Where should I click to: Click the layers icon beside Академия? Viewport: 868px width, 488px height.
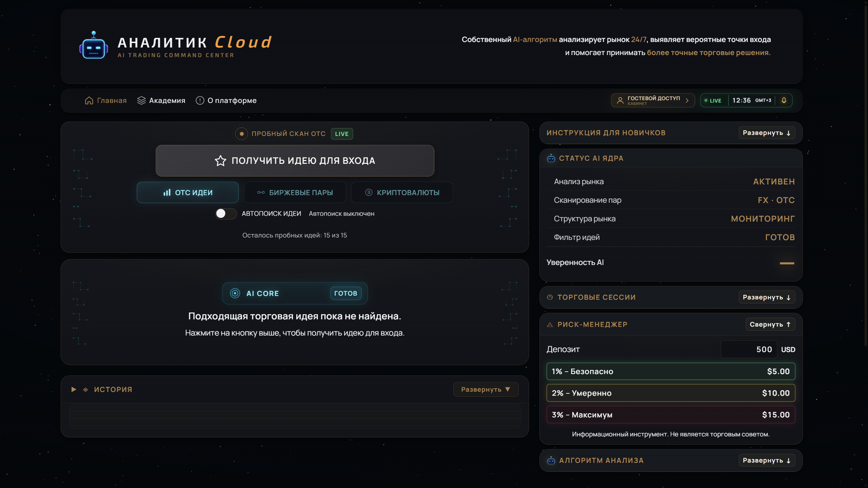pyautogui.click(x=141, y=100)
